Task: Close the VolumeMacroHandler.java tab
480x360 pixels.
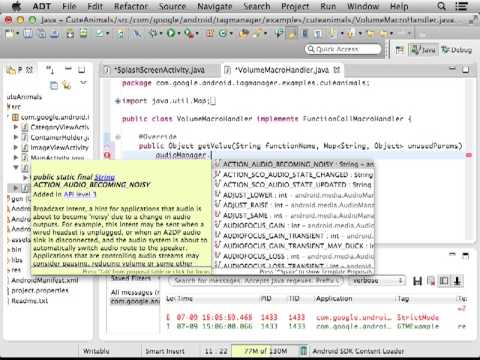Action: 337,70
